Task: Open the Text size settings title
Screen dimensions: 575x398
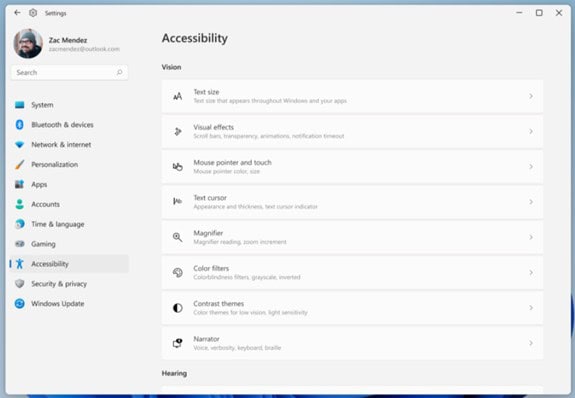Action: pos(206,92)
